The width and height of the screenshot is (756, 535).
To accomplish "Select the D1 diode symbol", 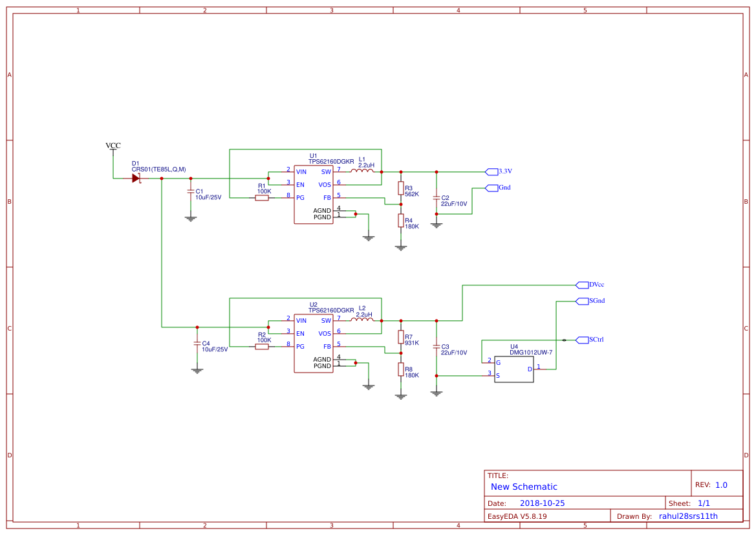I will point(136,179).
